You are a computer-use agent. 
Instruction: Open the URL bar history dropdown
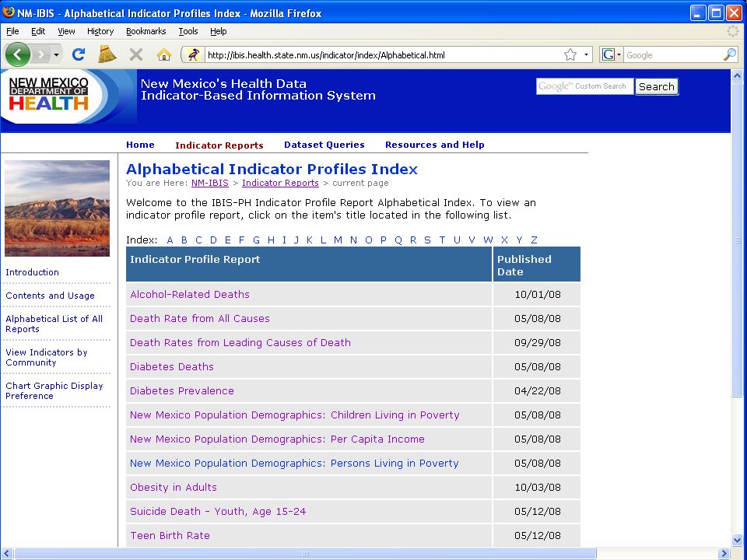point(586,54)
